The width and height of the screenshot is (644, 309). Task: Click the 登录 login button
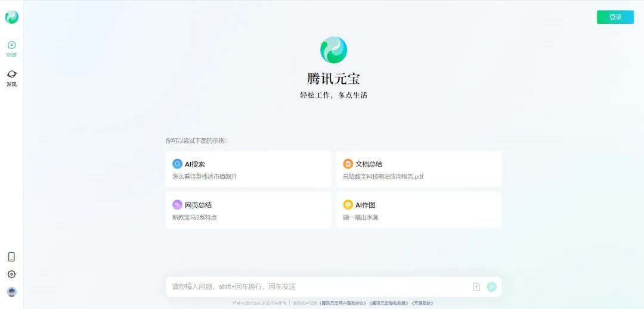point(615,17)
